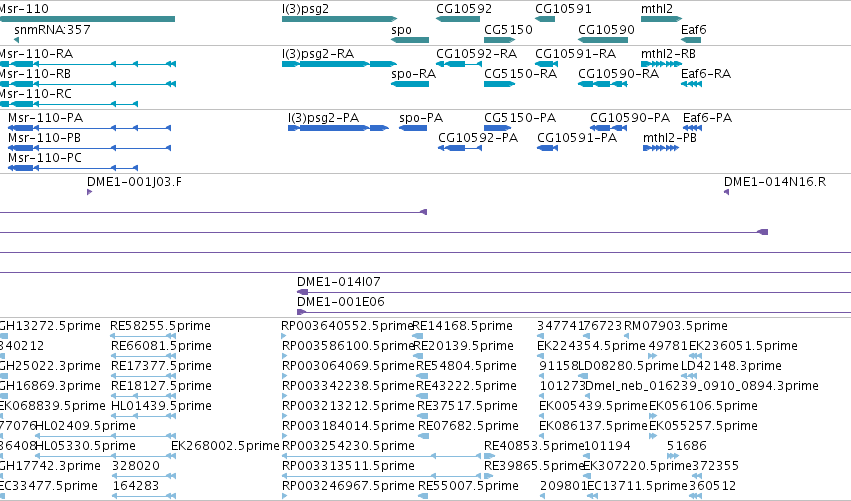Click protein CG5150-PA
The image size is (851, 501).
[520, 118]
